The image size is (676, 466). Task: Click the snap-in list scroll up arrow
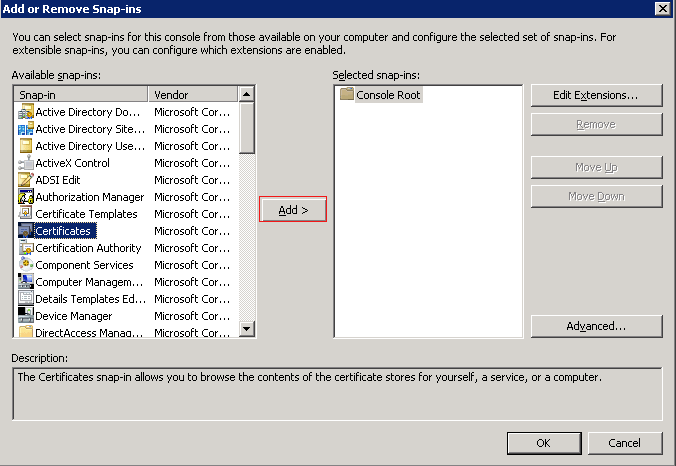pyautogui.click(x=247, y=94)
